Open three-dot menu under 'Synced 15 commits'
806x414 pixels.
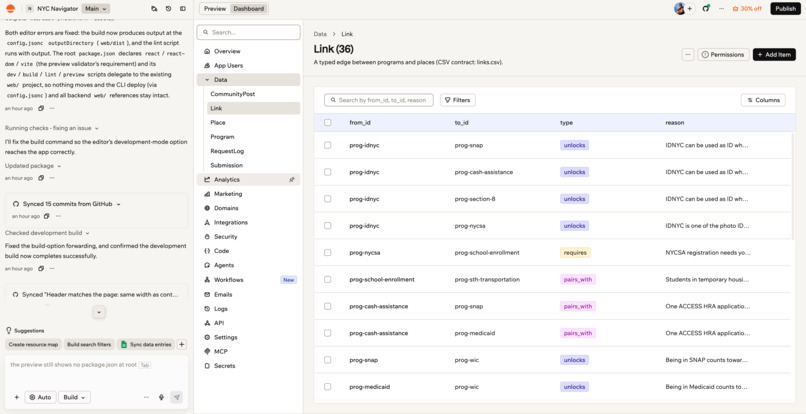(58, 216)
